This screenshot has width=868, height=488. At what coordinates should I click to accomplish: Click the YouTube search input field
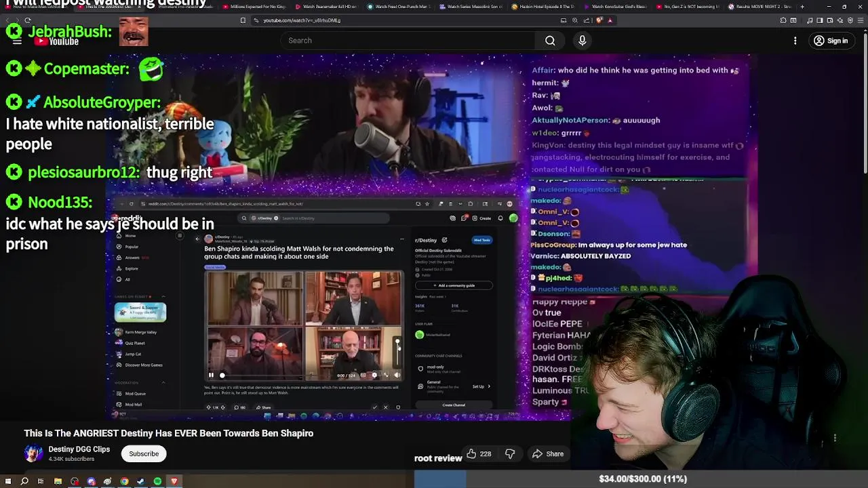[407, 41]
